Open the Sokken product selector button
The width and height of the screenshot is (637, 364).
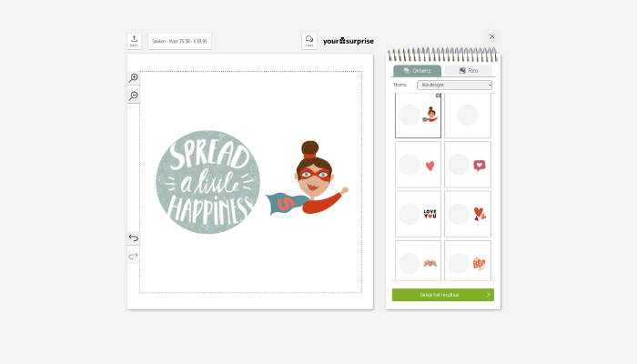coord(179,42)
